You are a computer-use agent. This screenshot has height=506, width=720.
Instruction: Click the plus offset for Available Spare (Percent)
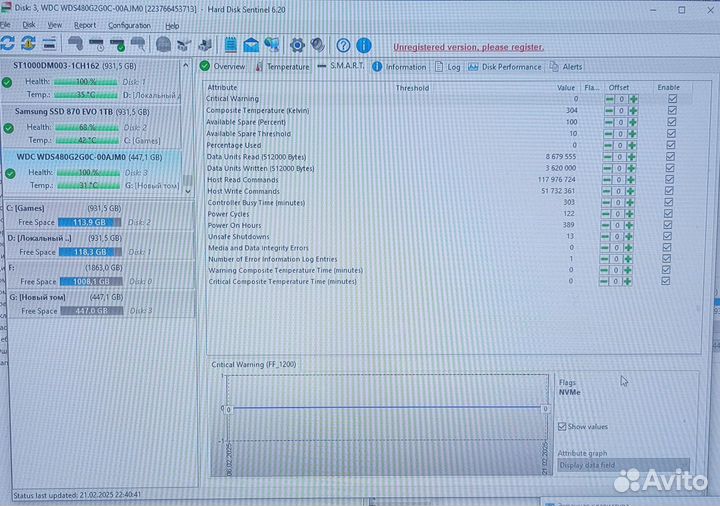click(633, 122)
